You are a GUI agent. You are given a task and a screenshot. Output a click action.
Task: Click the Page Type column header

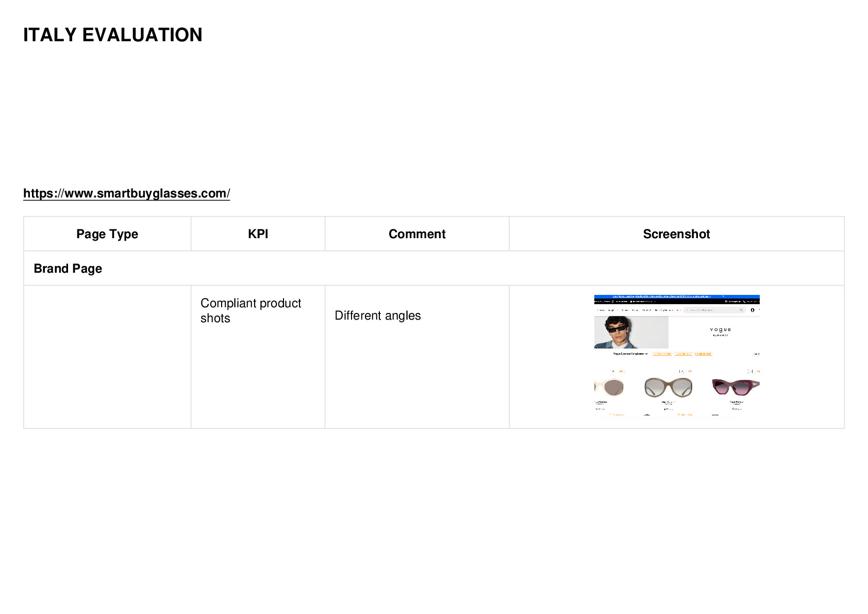(107, 234)
